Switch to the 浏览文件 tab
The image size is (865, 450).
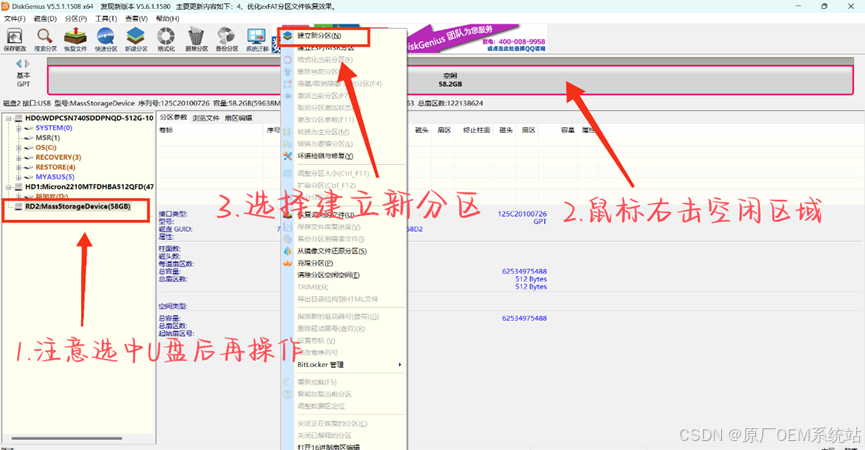tap(206, 118)
